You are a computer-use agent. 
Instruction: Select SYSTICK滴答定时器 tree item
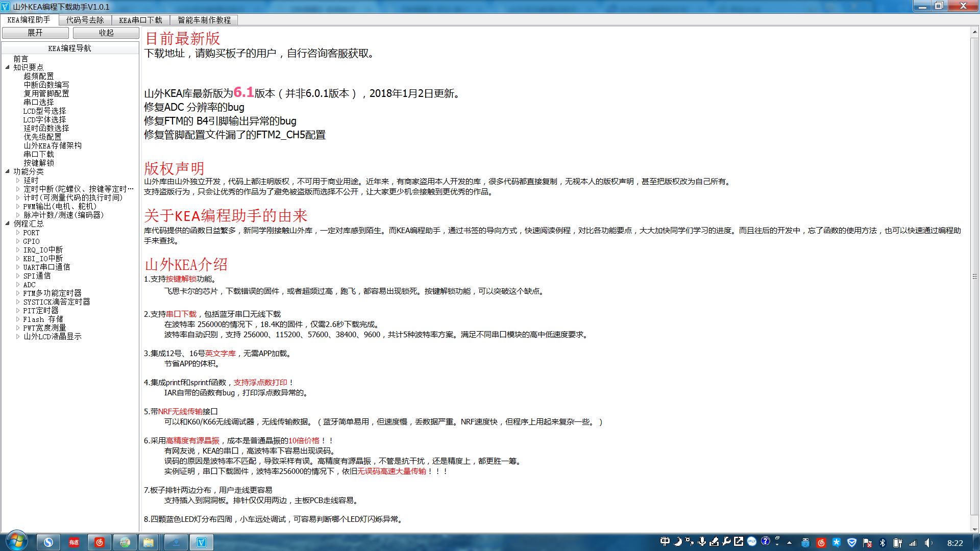click(x=57, y=302)
